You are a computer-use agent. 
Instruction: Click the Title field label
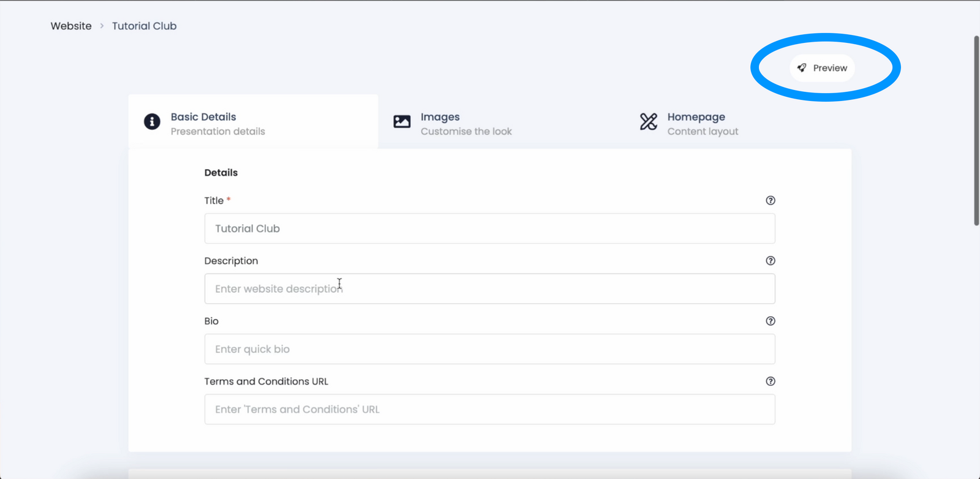click(x=214, y=200)
